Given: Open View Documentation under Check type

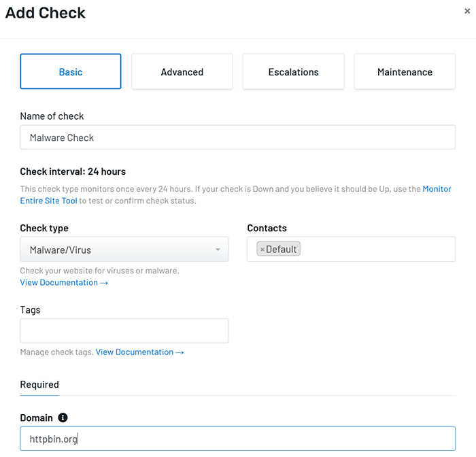Looking at the screenshot, I should 64,283.
